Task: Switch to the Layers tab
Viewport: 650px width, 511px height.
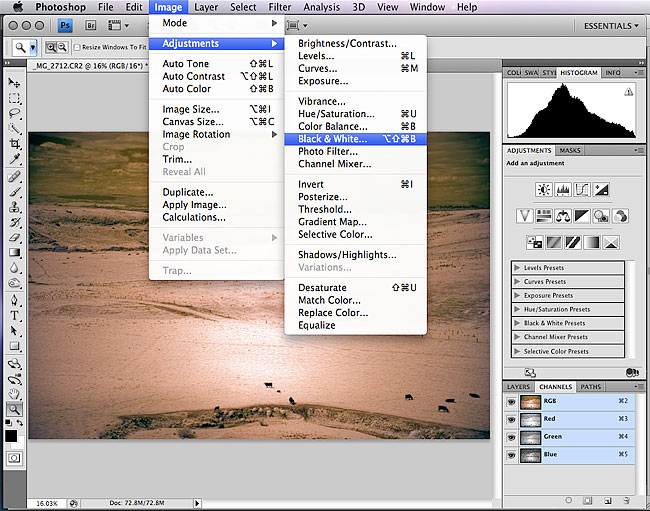Action: point(518,386)
